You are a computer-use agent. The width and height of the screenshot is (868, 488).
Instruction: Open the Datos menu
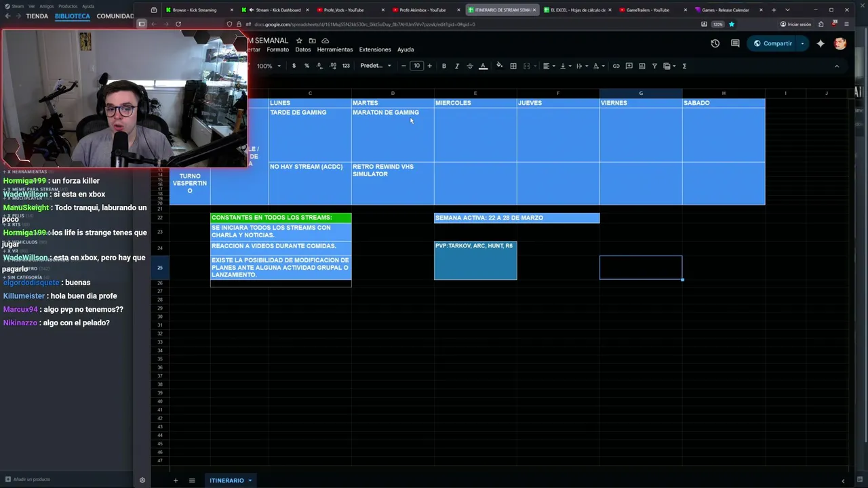(x=303, y=49)
